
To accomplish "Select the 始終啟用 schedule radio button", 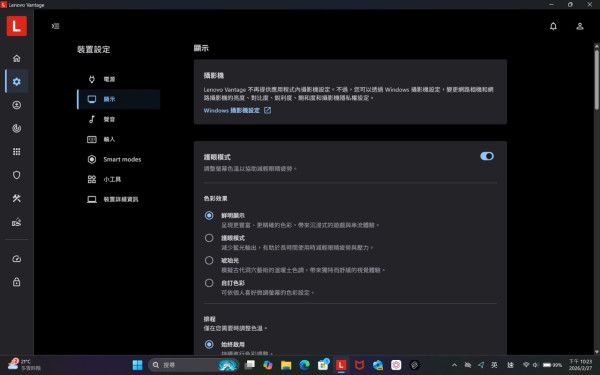I will [x=209, y=344].
